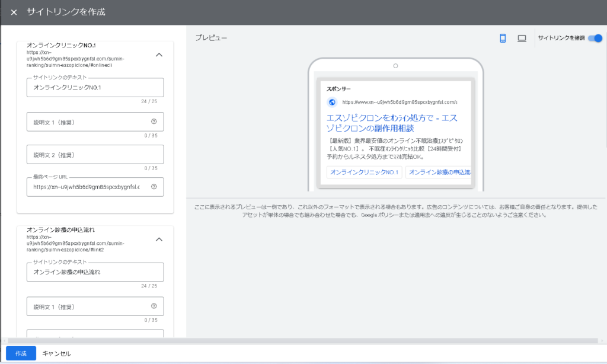The height and width of the screenshot is (364, 607).
Task: Click the ad description text in preview
Action: coord(394,149)
